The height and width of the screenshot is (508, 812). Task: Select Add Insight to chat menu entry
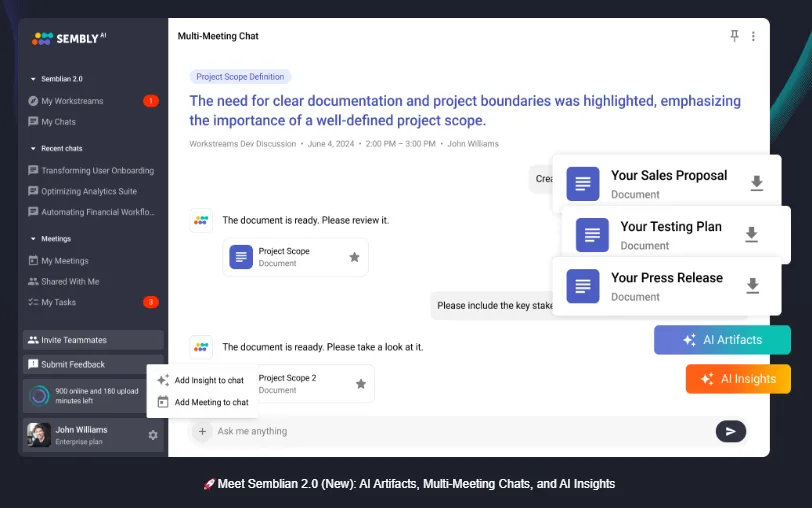(x=201, y=380)
